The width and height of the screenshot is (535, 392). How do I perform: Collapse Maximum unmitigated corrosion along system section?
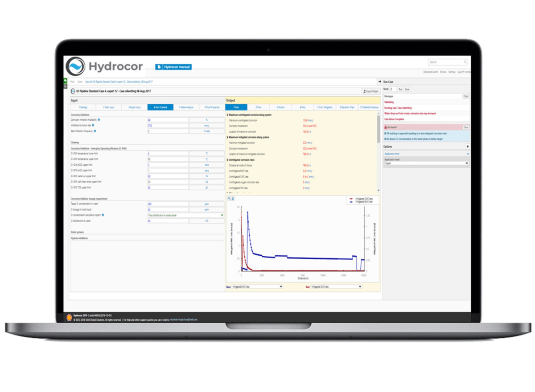pyautogui.click(x=227, y=115)
